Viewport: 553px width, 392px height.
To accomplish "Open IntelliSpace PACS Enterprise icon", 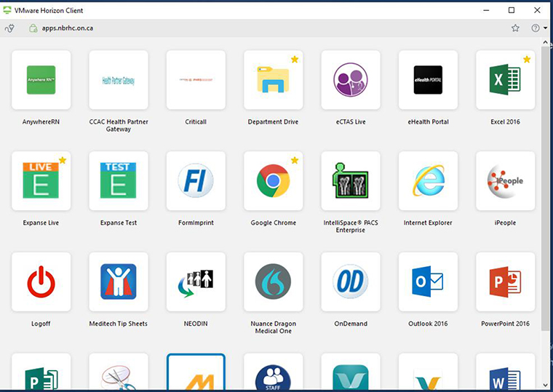I will [351, 181].
